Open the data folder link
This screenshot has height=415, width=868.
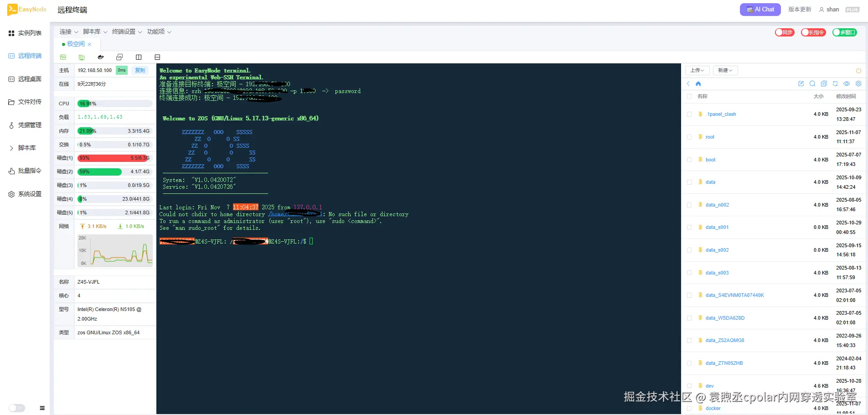[710, 182]
